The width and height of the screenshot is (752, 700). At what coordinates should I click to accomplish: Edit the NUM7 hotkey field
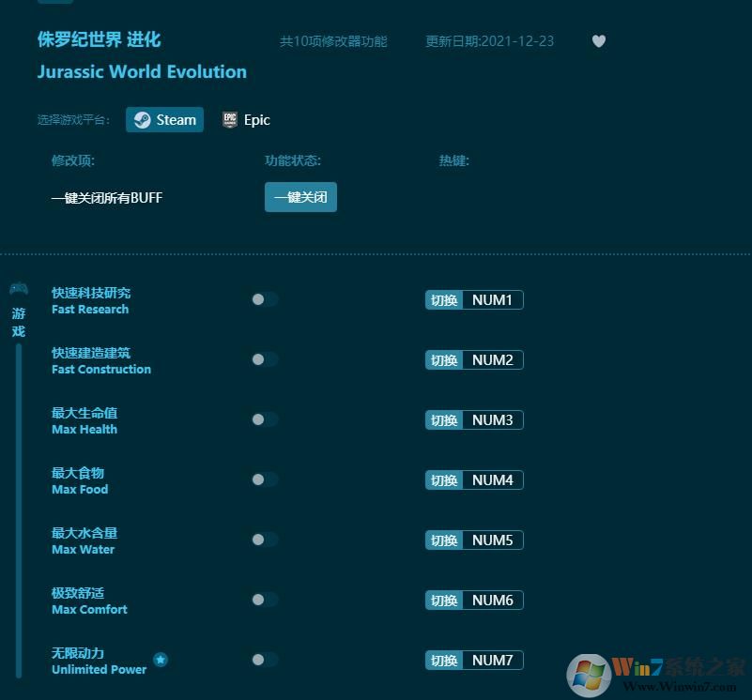click(x=493, y=661)
